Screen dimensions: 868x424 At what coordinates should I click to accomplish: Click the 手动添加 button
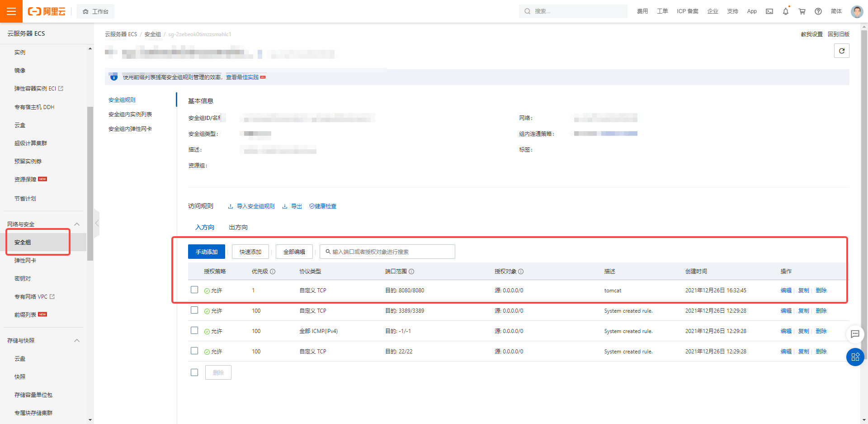tap(206, 252)
